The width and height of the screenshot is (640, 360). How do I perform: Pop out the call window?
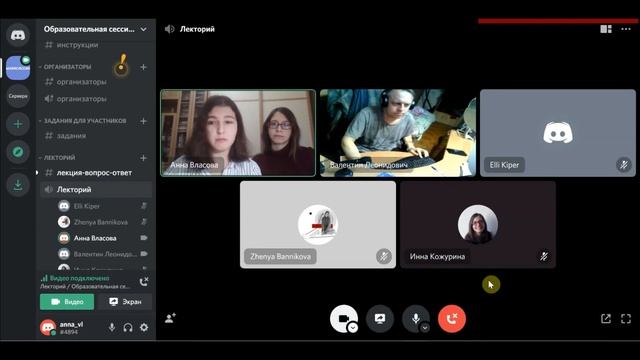click(x=606, y=318)
